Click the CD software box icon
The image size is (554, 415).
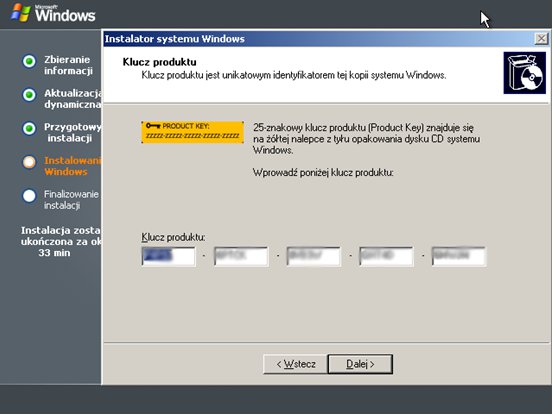(x=525, y=73)
